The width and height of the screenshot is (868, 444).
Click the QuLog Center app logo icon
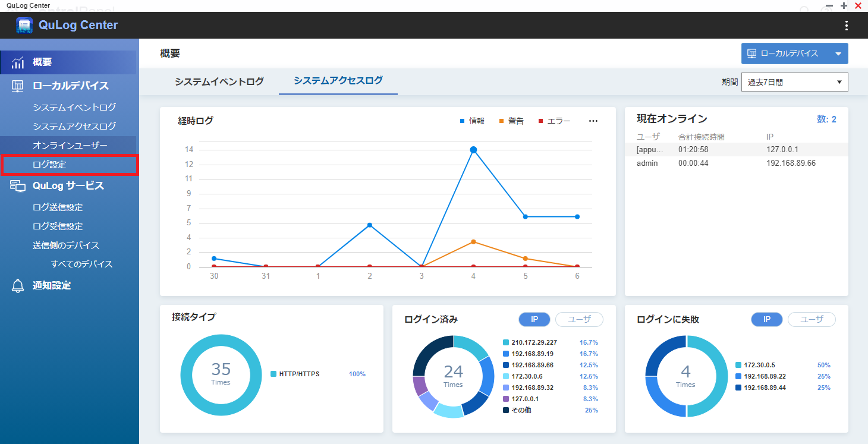[24, 25]
